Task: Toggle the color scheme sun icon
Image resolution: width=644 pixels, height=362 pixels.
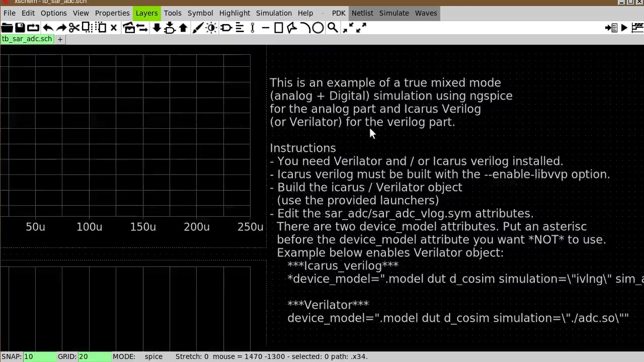Action: 211,28
